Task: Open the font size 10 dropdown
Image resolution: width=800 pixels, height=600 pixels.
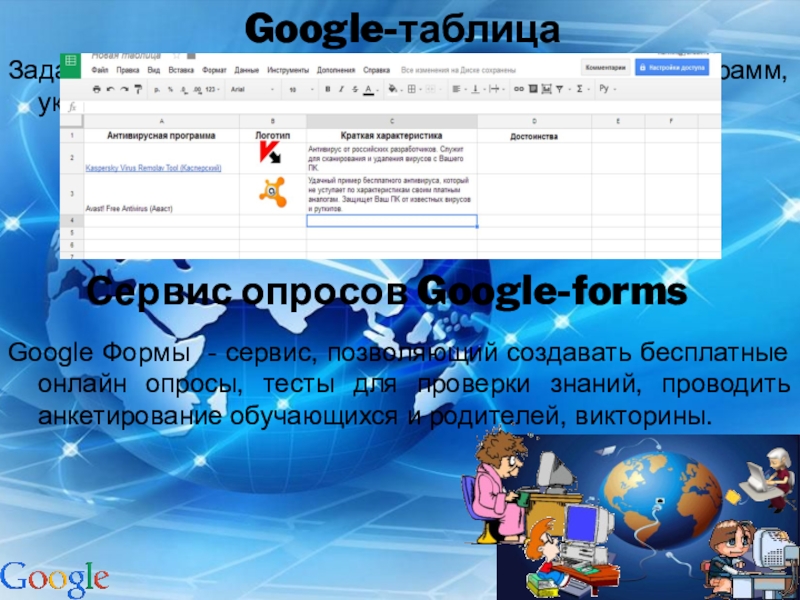Action: tap(301, 90)
